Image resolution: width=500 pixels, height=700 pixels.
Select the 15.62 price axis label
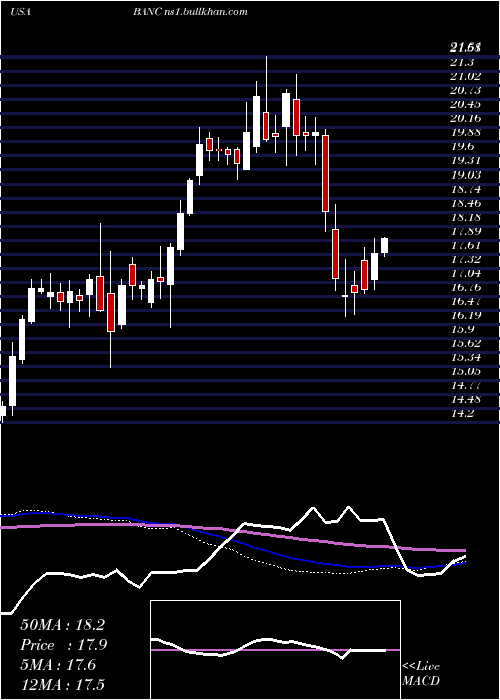pos(464,344)
